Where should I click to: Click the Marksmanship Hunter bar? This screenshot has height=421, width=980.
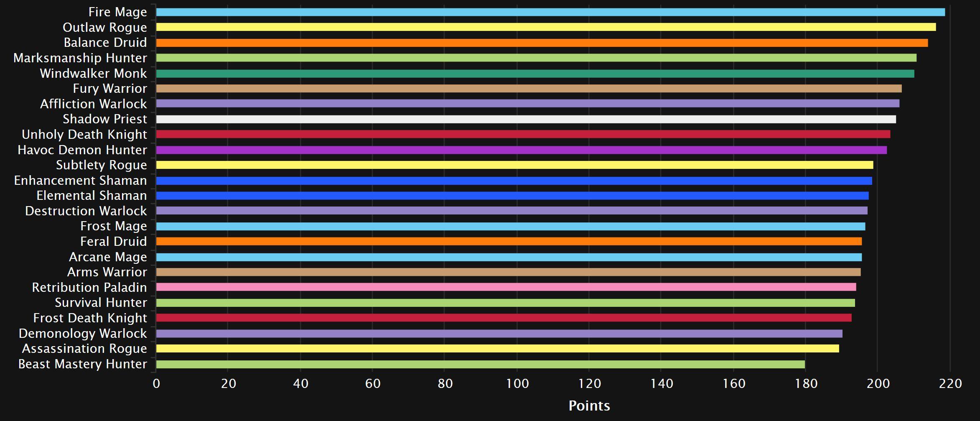(x=536, y=58)
